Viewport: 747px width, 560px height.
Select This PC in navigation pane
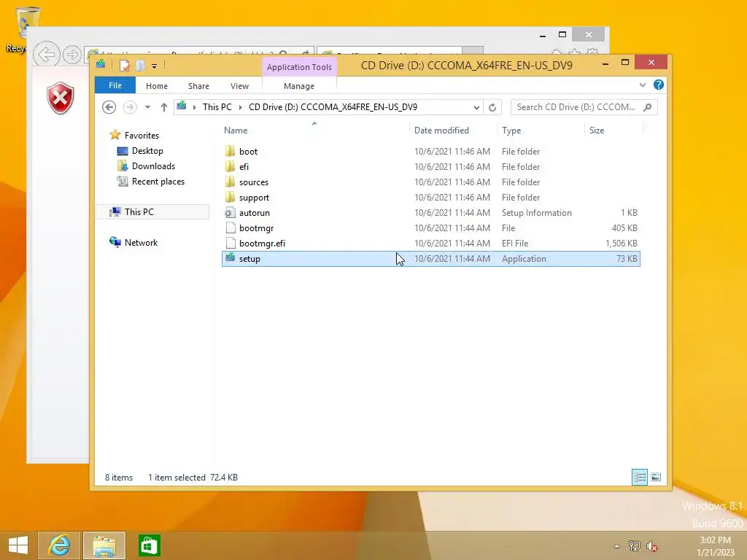[x=152, y=212]
